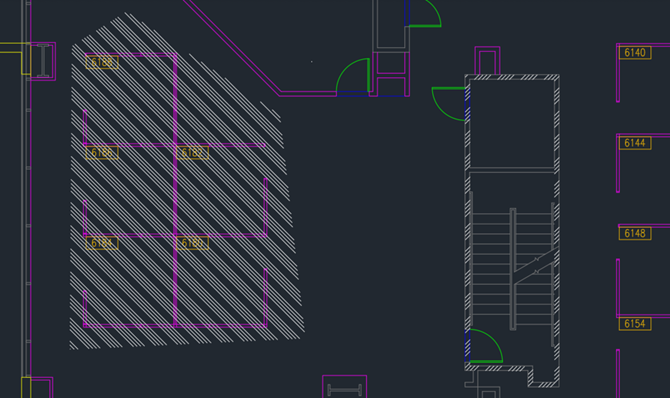
Task: Pick the central stair railing between flights
Action: pos(513,269)
